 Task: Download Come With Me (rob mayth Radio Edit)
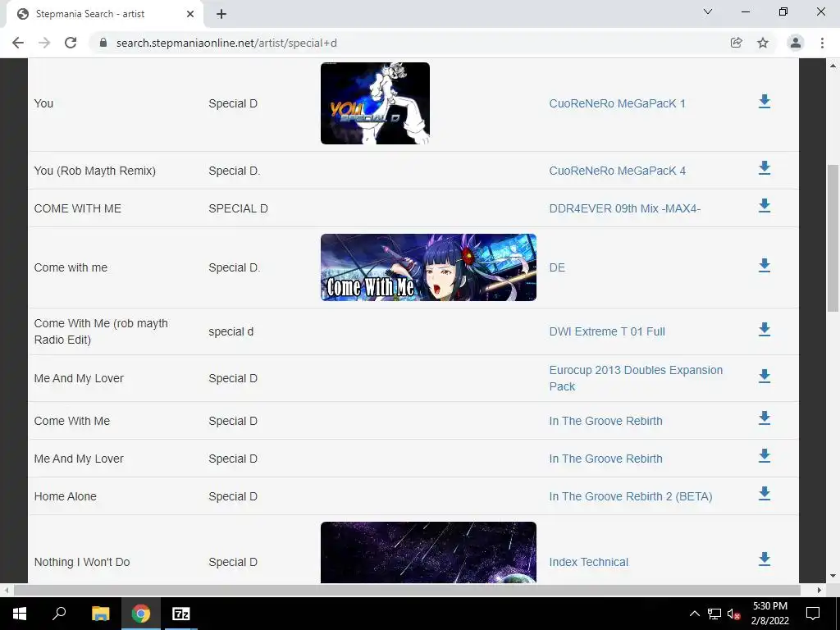pyautogui.click(x=765, y=330)
